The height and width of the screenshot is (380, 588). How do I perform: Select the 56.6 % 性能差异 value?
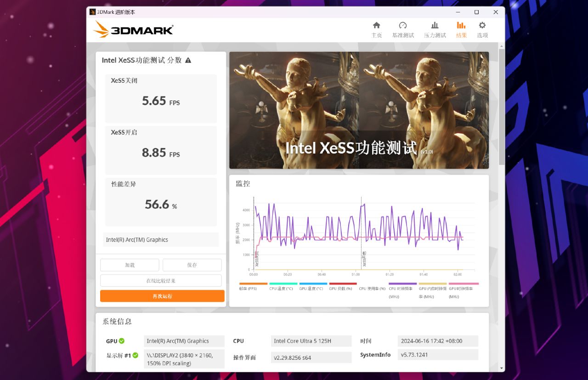click(161, 204)
